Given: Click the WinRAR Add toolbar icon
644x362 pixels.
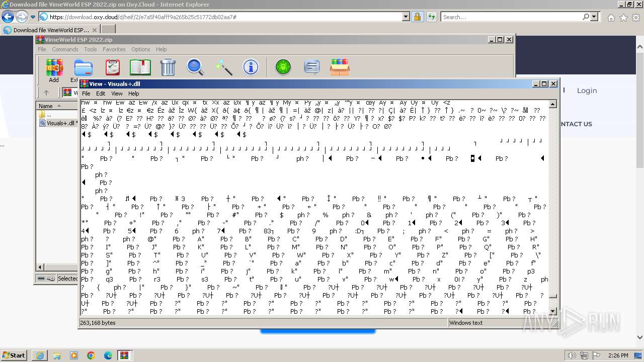Looking at the screenshot, I should click(54, 67).
